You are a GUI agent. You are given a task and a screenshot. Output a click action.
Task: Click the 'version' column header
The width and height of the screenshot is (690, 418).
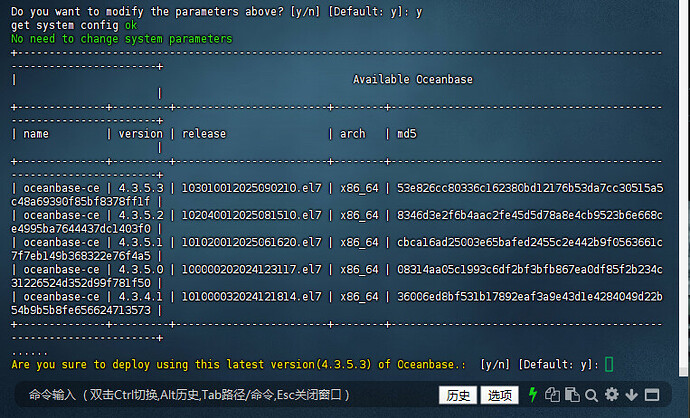tap(140, 134)
